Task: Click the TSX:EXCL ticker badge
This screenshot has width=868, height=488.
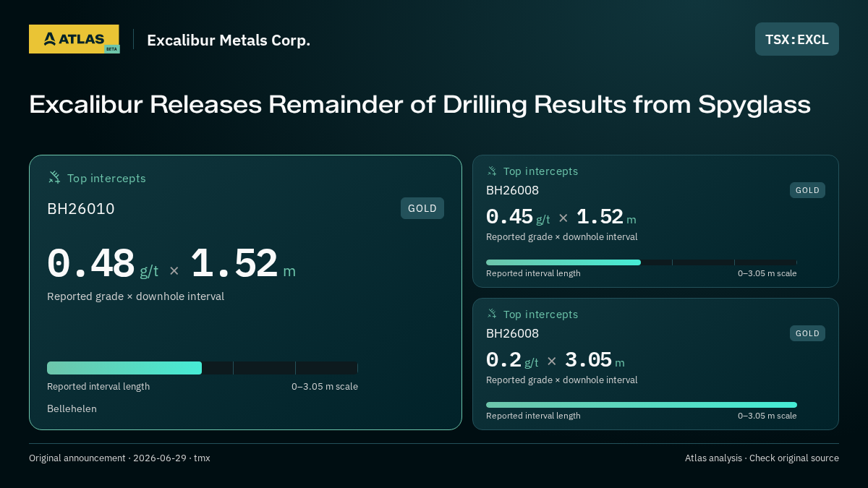Action: (797, 39)
